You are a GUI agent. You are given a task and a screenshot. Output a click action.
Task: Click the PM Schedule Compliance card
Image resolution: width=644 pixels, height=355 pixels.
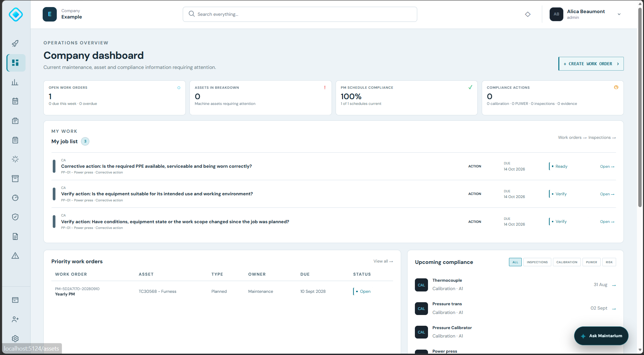pyautogui.click(x=406, y=98)
